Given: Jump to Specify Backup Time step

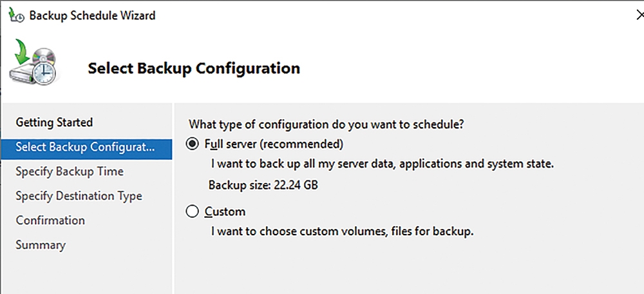Looking at the screenshot, I should [70, 171].
